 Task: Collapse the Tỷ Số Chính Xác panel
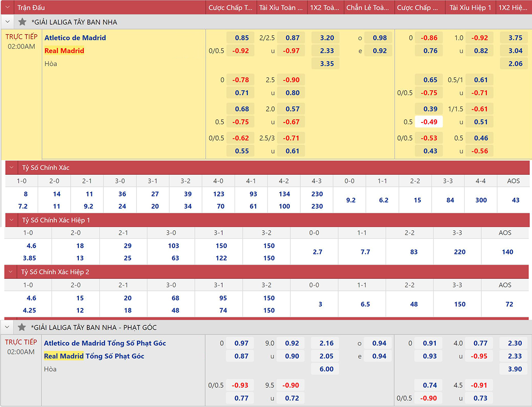click(x=12, y=168)
